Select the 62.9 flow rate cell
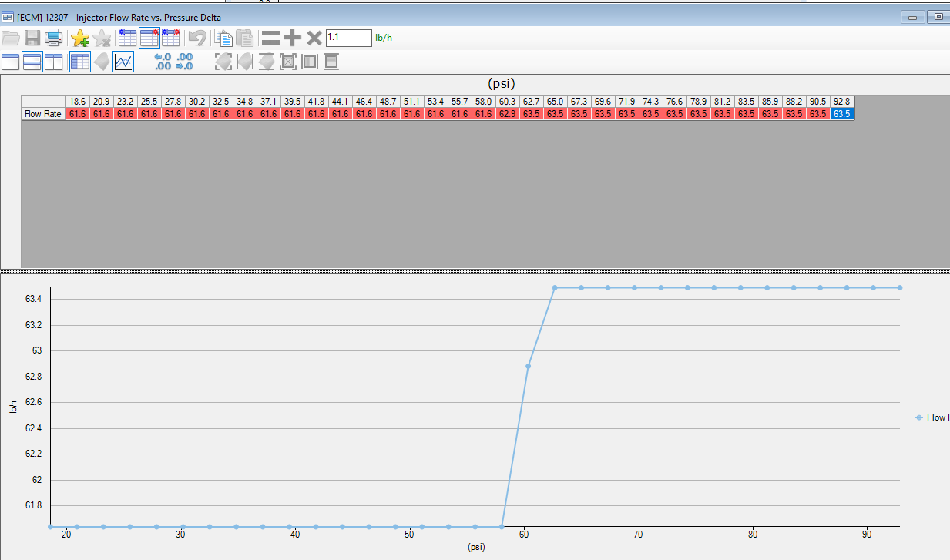 508,114
